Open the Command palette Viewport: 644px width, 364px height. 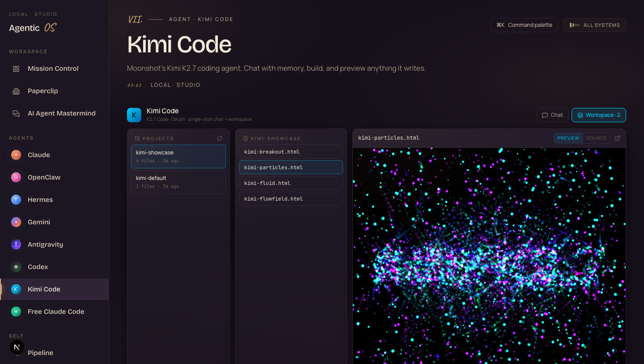pyautogui.click(x=524, y=25)
